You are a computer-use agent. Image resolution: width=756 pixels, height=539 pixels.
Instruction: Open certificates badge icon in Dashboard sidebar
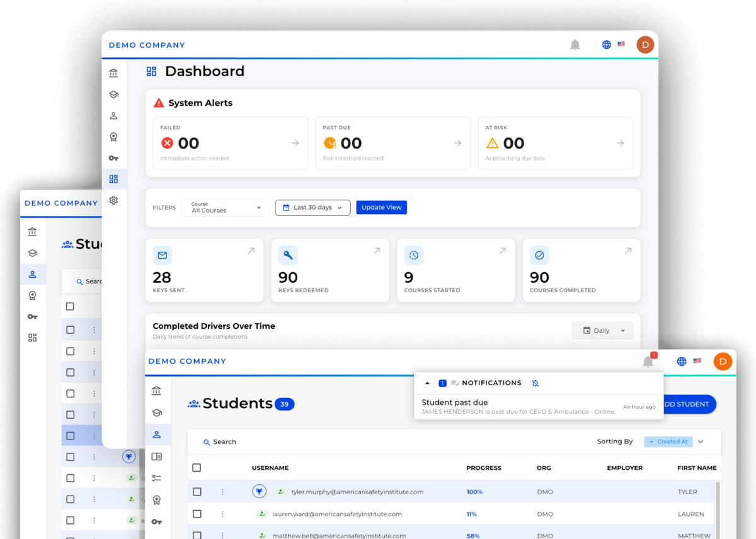click(113, 137)
